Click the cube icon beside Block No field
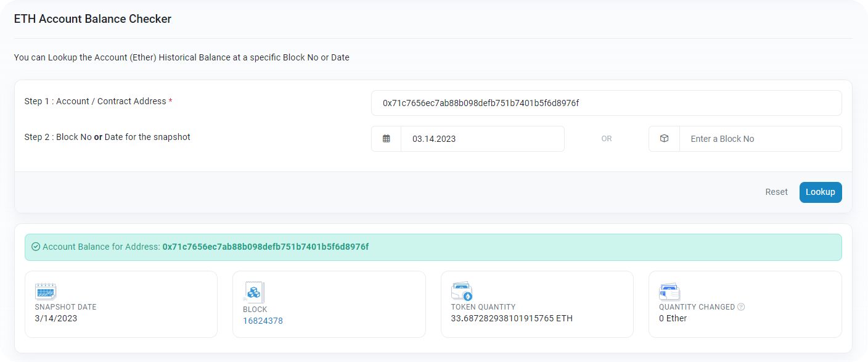The width and height of the screenshot is (868, 362). [x=664, y=139]
